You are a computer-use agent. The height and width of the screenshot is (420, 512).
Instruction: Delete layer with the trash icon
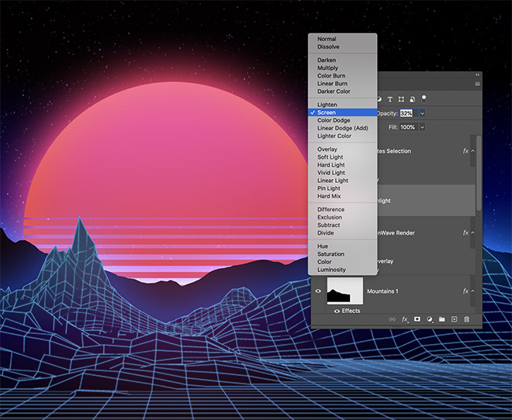[466, 319]
